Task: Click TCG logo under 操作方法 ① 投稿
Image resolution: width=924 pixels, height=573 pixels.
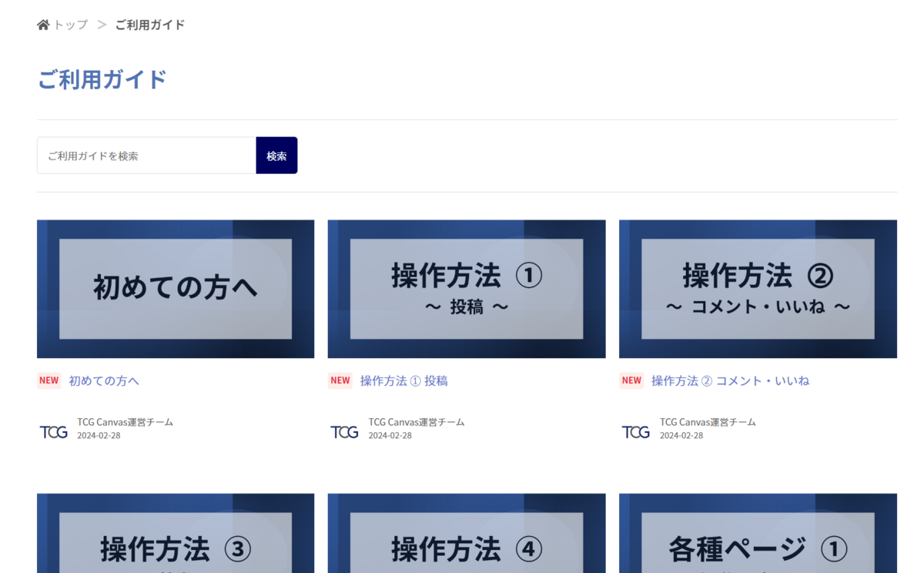Action: coord(345,432)
